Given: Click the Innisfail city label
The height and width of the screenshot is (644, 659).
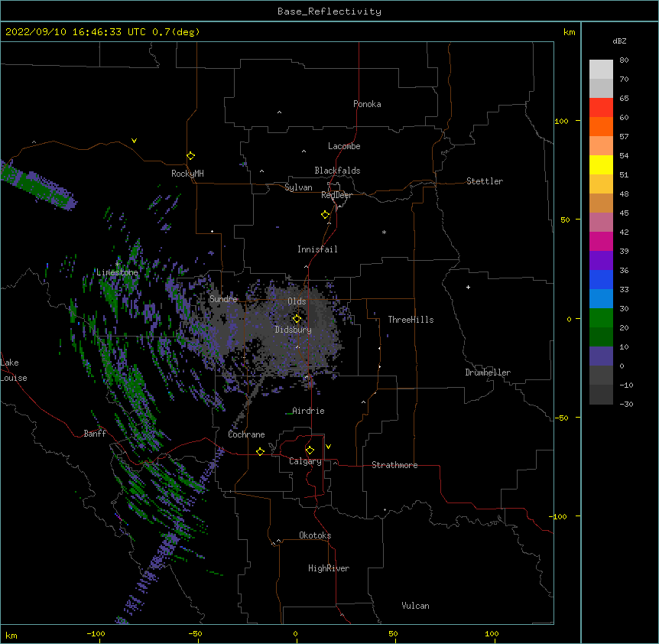Looking at the screenshot, I should 317,249.
